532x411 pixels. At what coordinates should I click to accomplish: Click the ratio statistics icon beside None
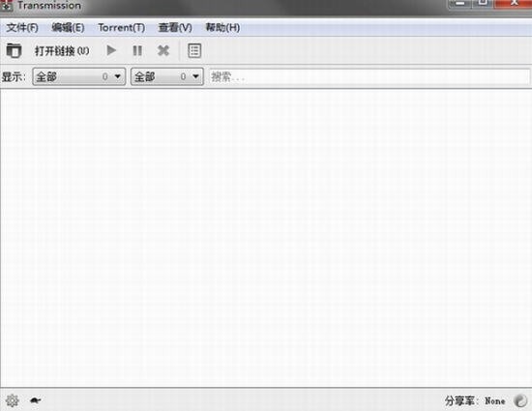pyautogui.click(x=520, y=400)
